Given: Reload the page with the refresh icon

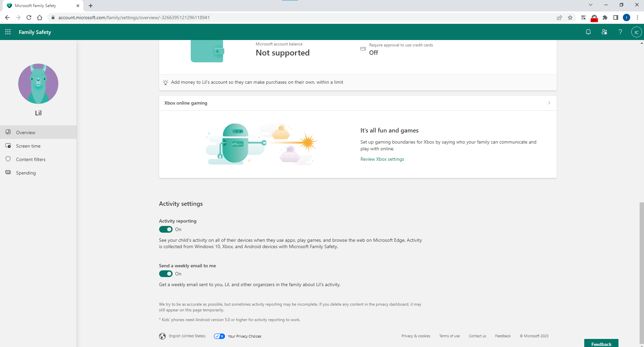Looking at the screenshot, I should 29,17.
